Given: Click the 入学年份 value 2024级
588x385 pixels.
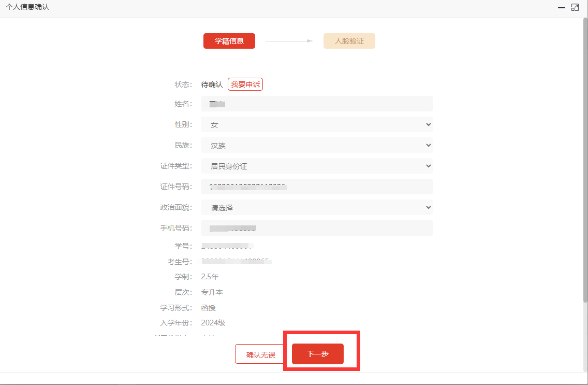Looking at the screenshot, I should click(213, 323).
